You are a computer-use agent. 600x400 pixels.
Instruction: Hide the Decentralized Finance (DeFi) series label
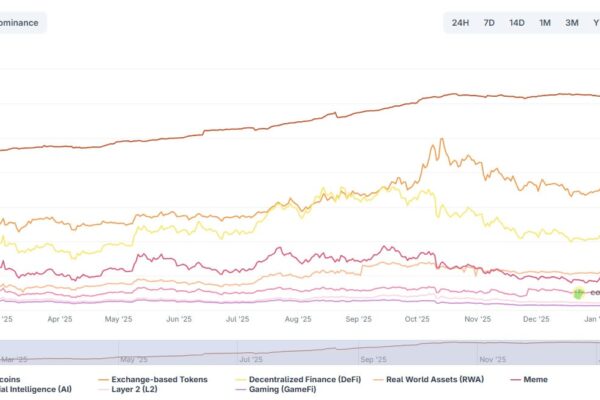pyautogui.click(x=300, y=379)
